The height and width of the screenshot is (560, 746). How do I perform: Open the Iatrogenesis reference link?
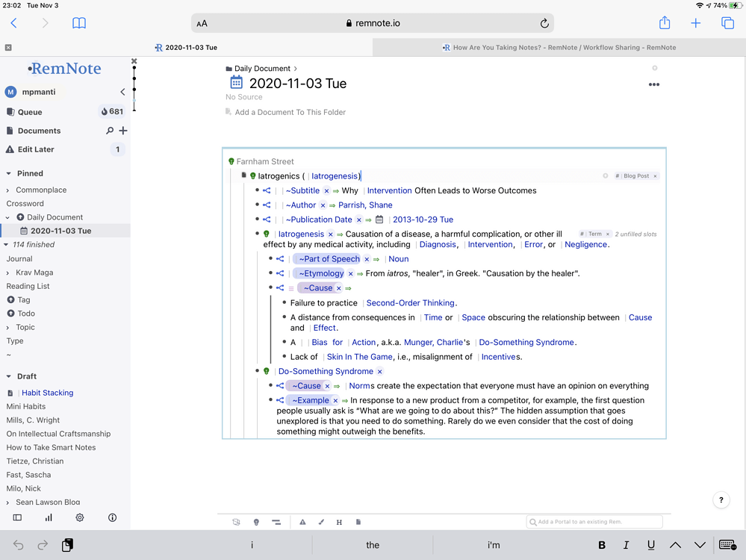(334, 176)
